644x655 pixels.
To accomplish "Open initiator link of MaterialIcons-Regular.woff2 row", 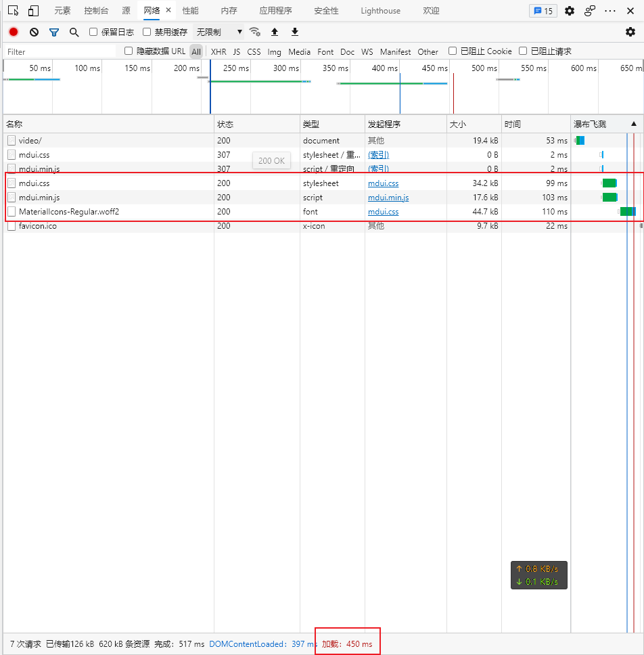I will tap(383, 212).
